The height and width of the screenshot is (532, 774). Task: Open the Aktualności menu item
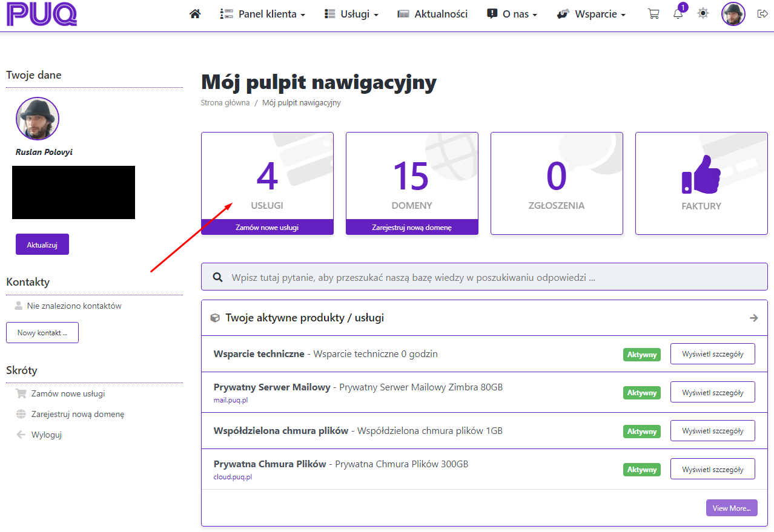(x=432, y=14)
